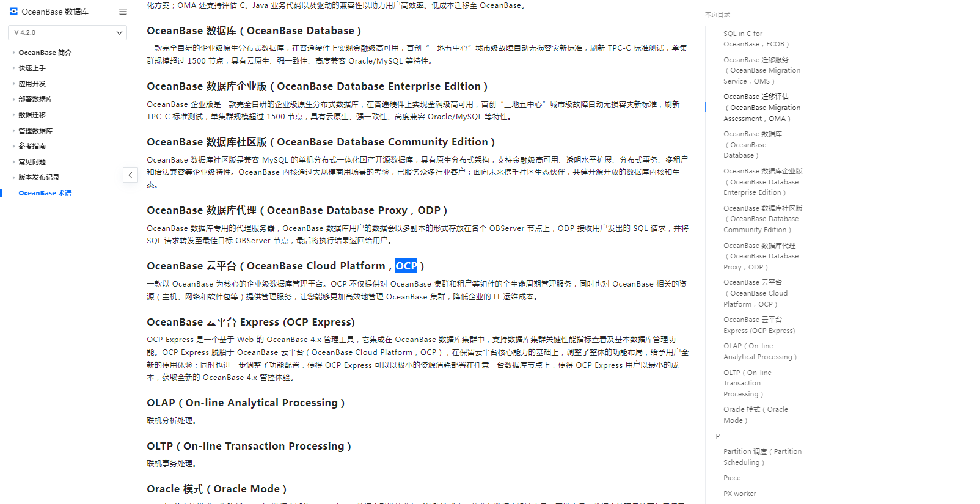The height and width of the screenshot is (504, 980).
Task: Jump to OceanBase 云平台 Express in contents
Action: pos(759,325)
